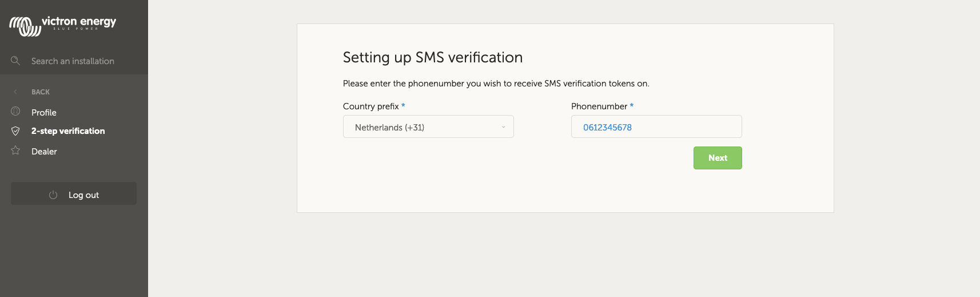Screen dimensions: 980x297
Task: Click the Phonenumber input with 0612345678
Action: [656, 127]
